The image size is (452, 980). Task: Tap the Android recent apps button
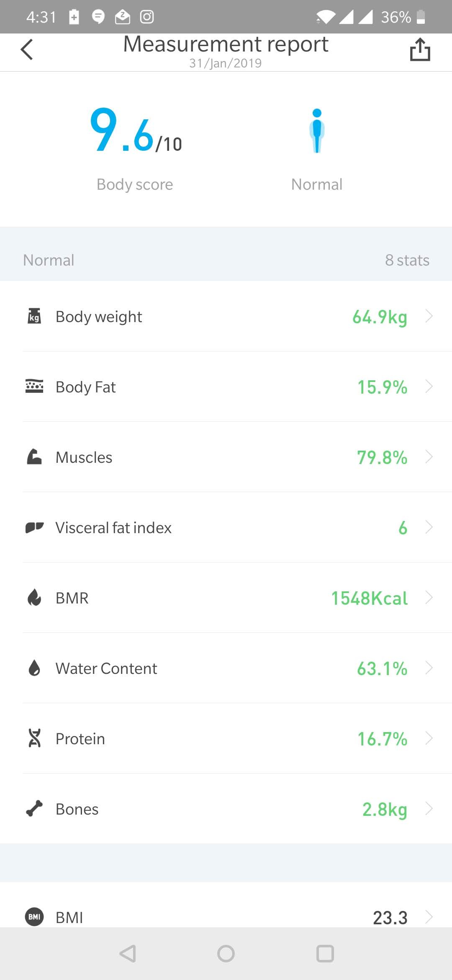[x=325, y=954]
